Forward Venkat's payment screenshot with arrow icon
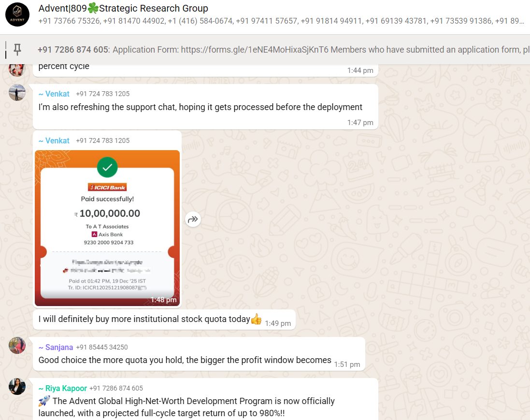530x420 pixels. click(x=193, y=220)
